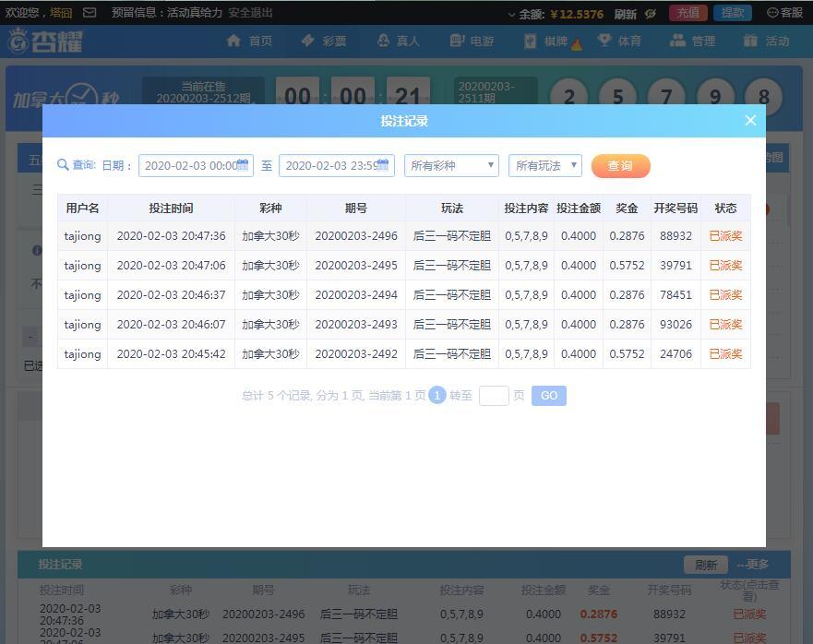Click 已派奖 status for period 20200203-2492
The image size is (813, 644).
(x=726, y=354)
